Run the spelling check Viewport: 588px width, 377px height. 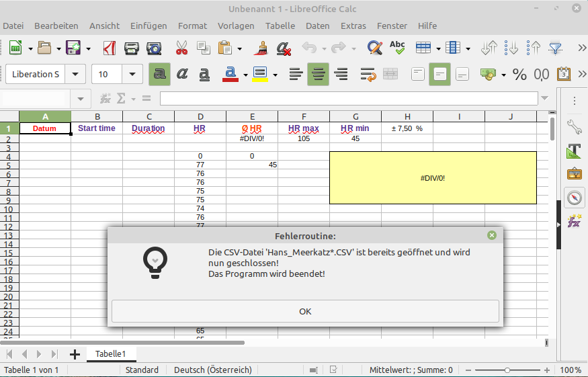(397, 48)
